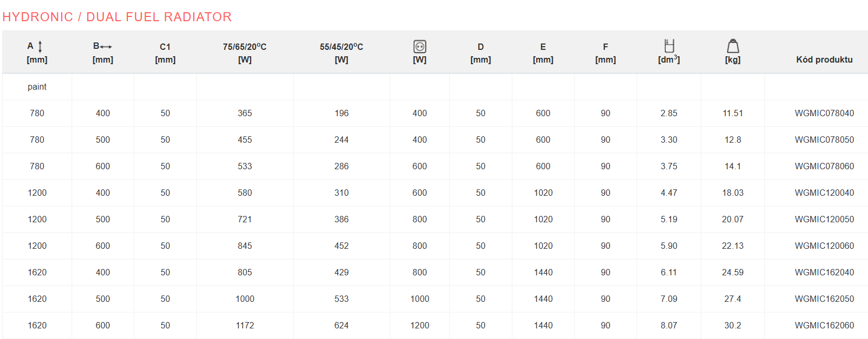Click the width horizontal arrow icon
This screenshot has width=868, height=339.
tap(106, 47)
